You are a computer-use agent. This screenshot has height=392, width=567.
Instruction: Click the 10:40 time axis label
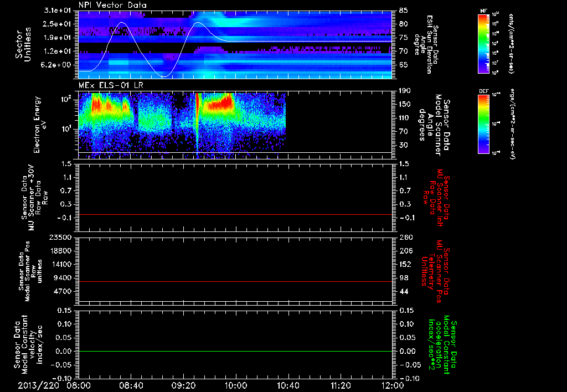[x=288, y=385]
